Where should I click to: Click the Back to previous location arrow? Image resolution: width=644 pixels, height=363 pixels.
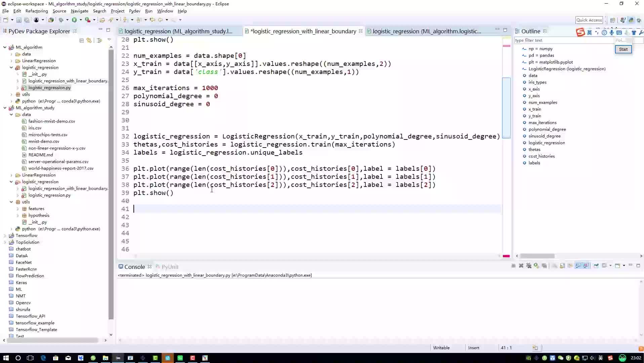pos(160,20)
